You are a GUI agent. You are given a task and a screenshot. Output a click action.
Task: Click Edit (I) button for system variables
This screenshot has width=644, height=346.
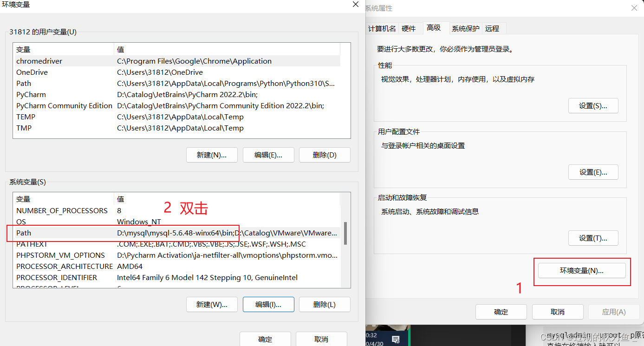[268, 305]
